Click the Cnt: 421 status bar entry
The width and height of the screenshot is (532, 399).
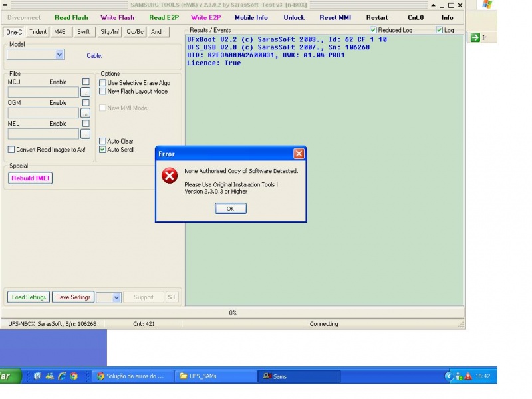click(x=144, y=324)
